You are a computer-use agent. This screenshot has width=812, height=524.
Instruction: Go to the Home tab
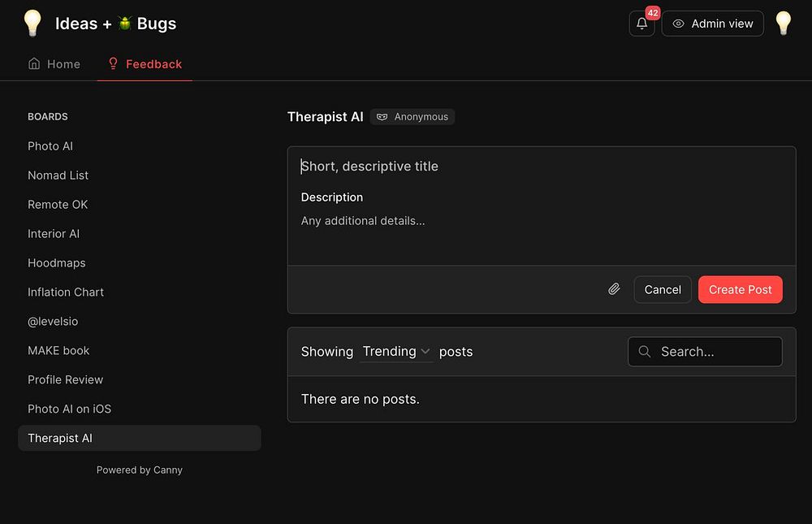point(54,63)
